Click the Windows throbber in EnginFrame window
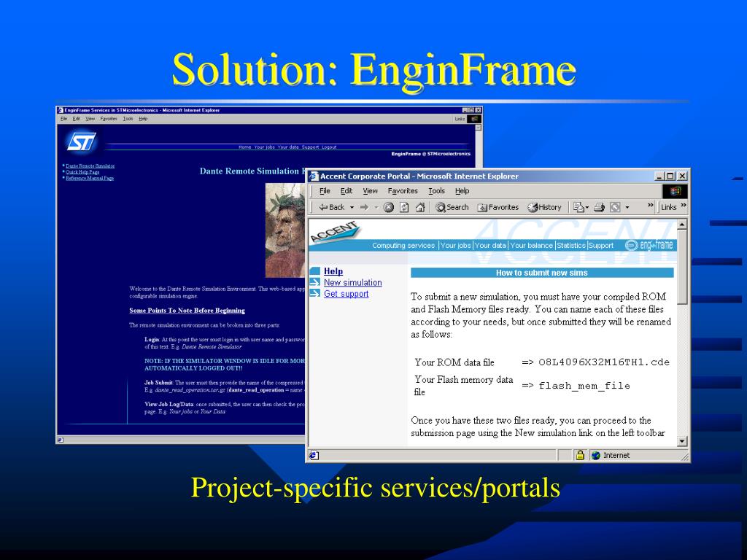The height and width of the screenshot is (560, 747). (473, 119)
